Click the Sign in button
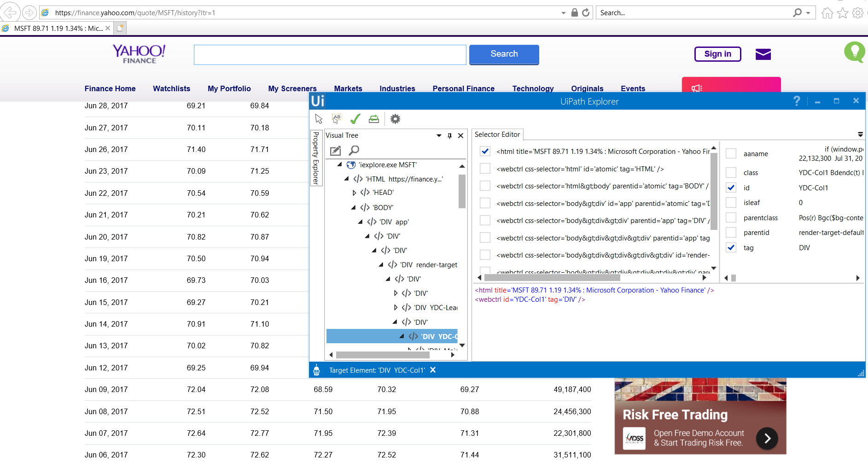Image resolution: width=868 pixels, height=463 pixels. click(x=717, y=54)
